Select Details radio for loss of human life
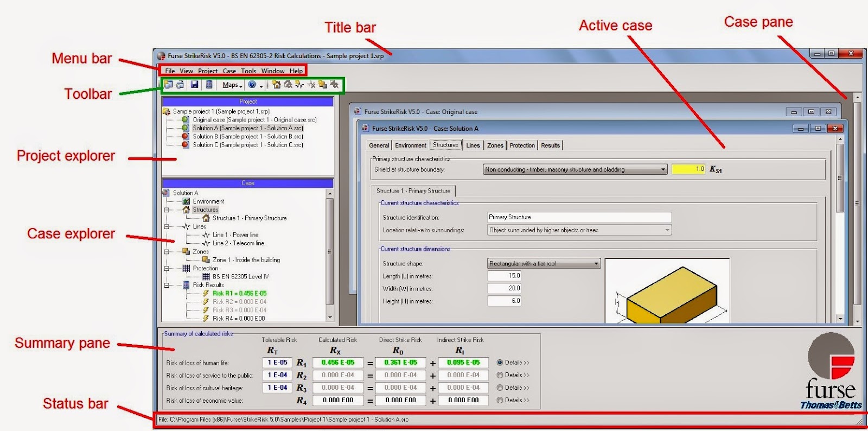 [500, 363]
